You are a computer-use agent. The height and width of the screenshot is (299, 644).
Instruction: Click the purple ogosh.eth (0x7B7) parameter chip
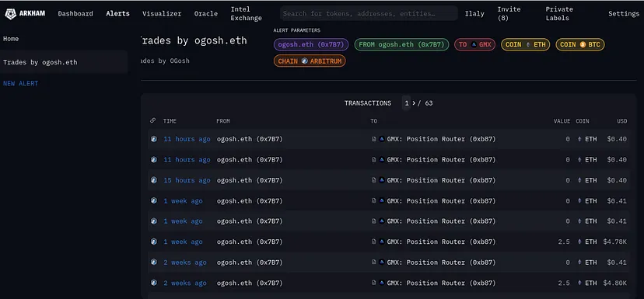pos(311,44)
